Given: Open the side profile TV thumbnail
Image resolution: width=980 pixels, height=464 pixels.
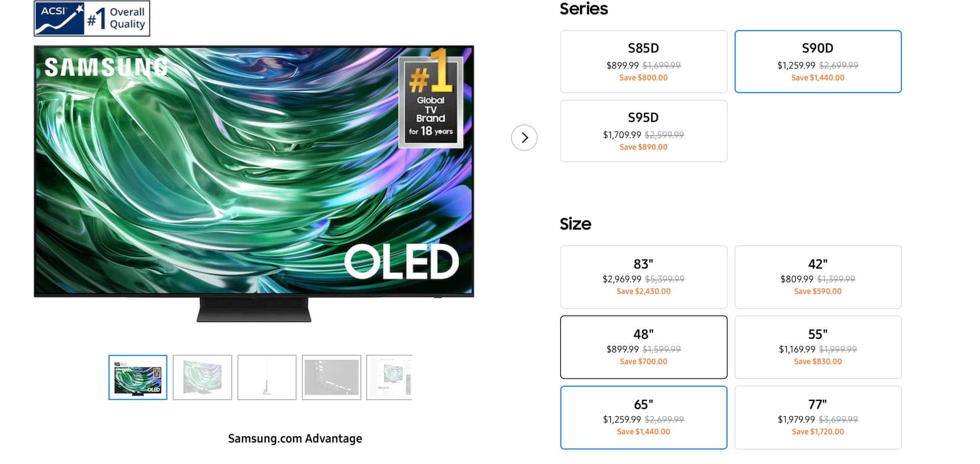Looking at the screenshot, I should point(266,377).
